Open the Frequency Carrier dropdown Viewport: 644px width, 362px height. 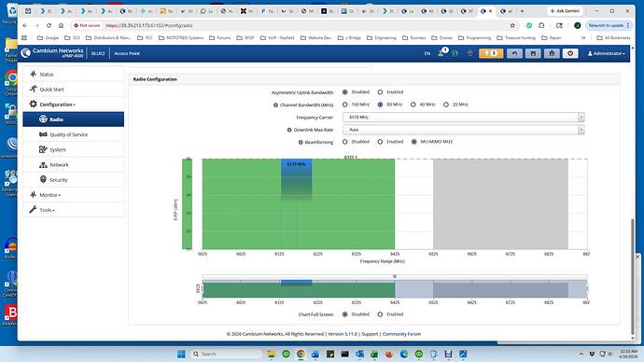(463, 118)
